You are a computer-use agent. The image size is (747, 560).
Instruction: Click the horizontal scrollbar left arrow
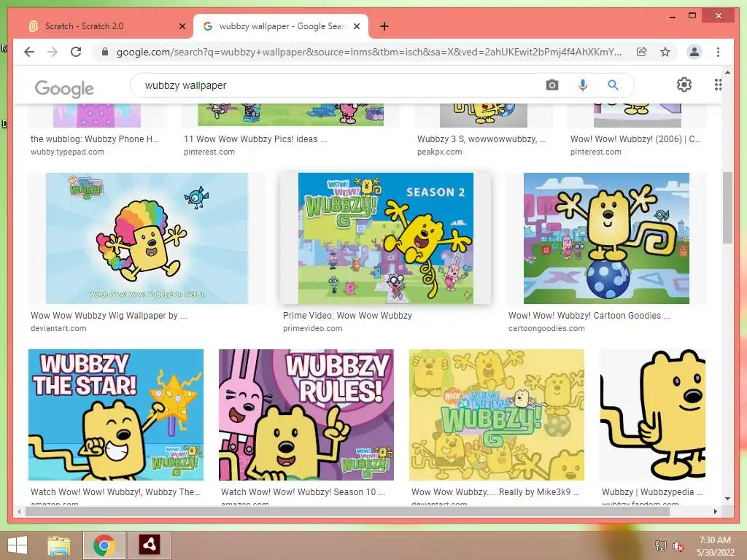pyautogui.click(x=19, y=511)
